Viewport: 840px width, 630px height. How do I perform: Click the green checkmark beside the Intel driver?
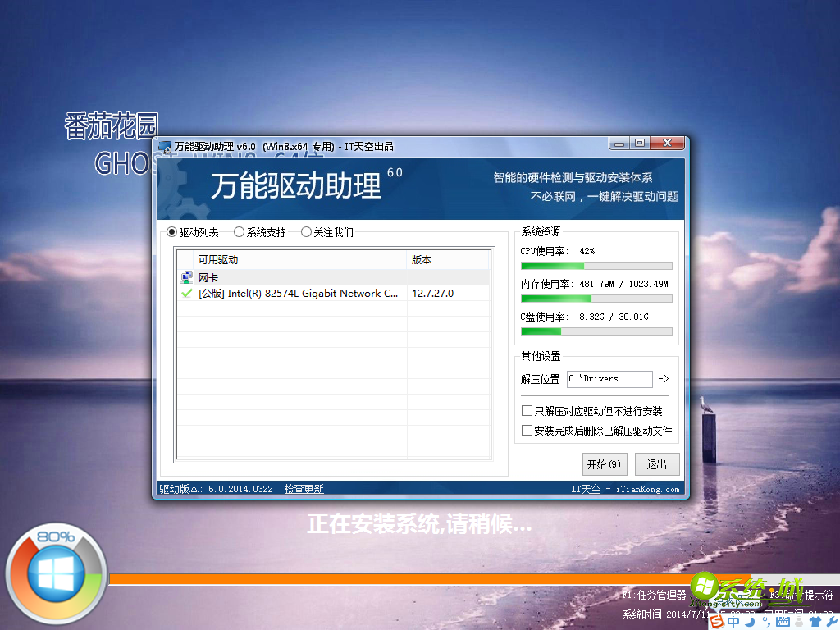[186, 293]
